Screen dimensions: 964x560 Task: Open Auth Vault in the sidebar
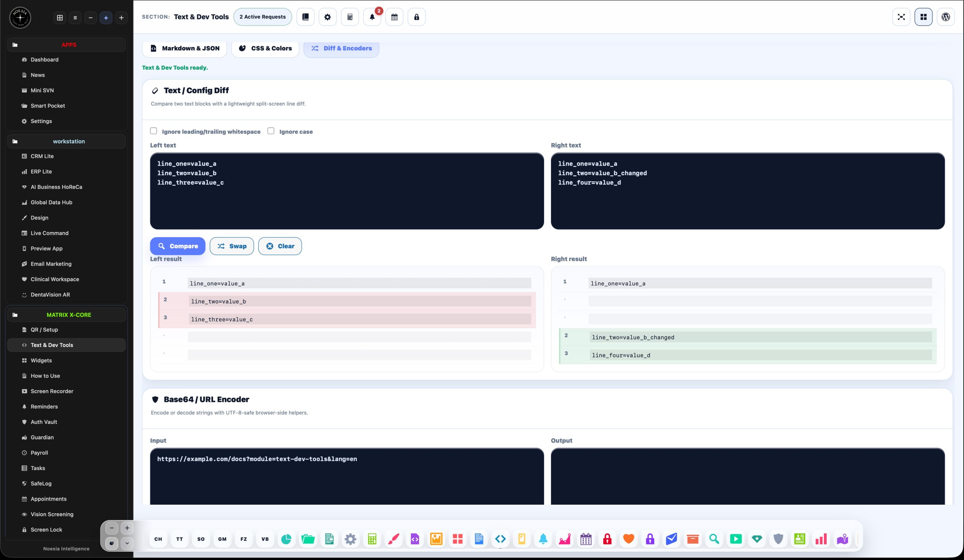tap(66, 422)
